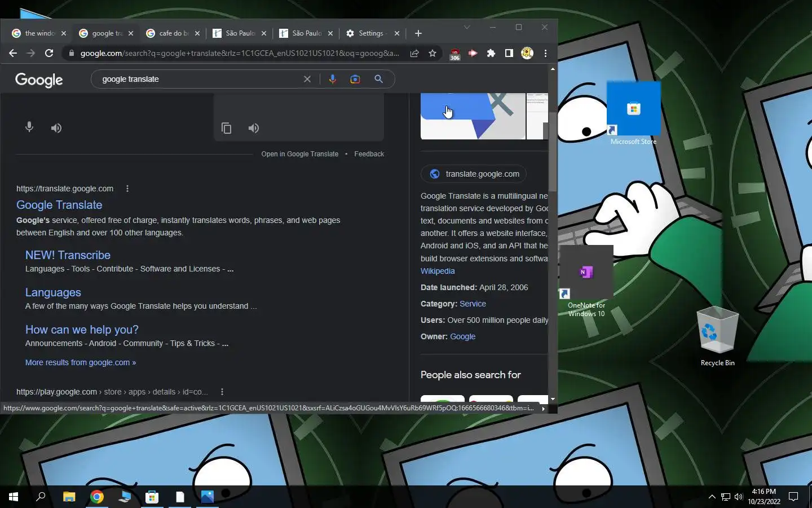This screenshot has width=812, height=508.
Task: Switch to 'the windo' tab
Action: pos(39,33)
